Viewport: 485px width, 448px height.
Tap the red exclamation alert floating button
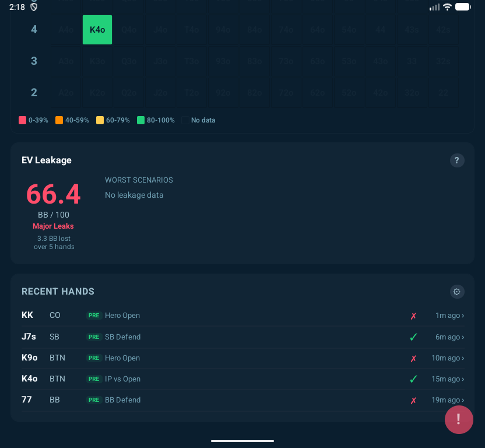[459, 419]
